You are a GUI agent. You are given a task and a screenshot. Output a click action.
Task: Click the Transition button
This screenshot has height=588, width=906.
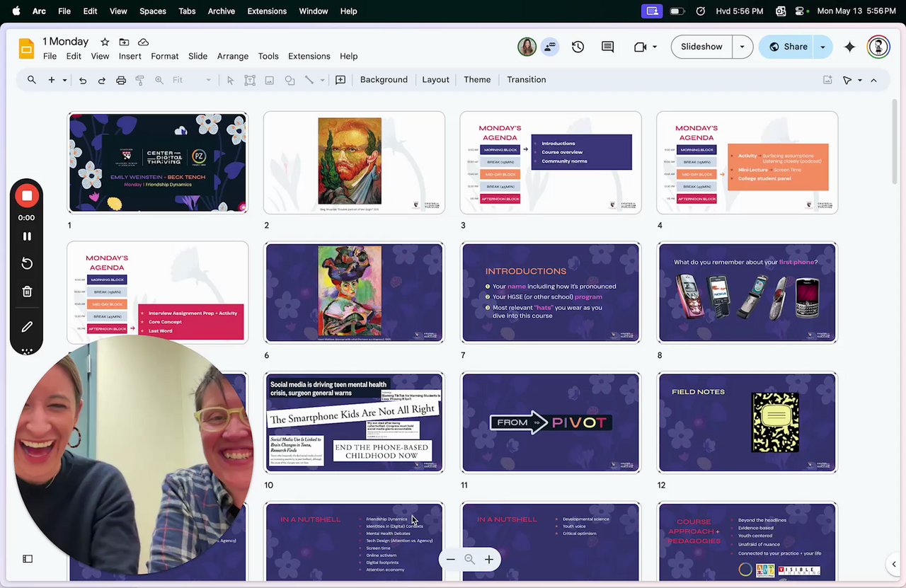click(526, 80)
